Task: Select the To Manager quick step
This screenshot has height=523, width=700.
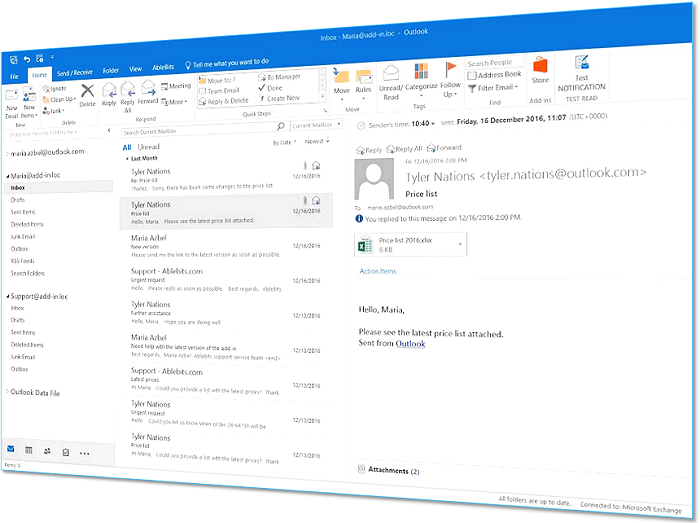Action: click(x=280, y=77)
